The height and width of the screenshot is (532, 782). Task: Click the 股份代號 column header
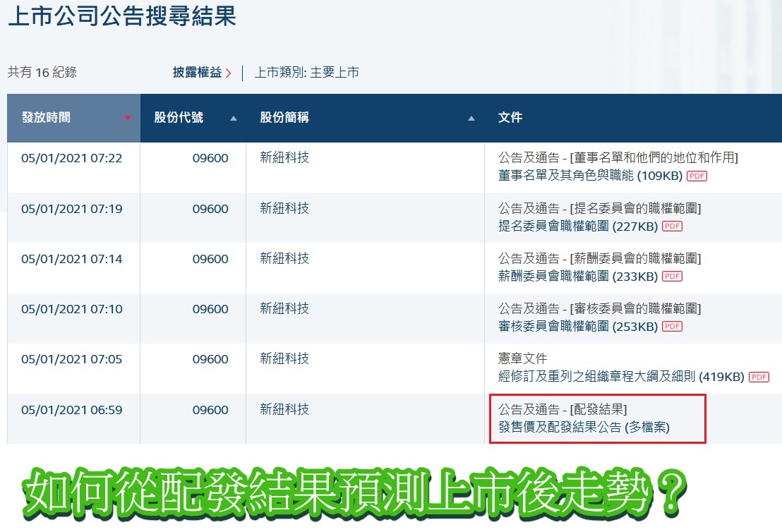coord(193,118)
